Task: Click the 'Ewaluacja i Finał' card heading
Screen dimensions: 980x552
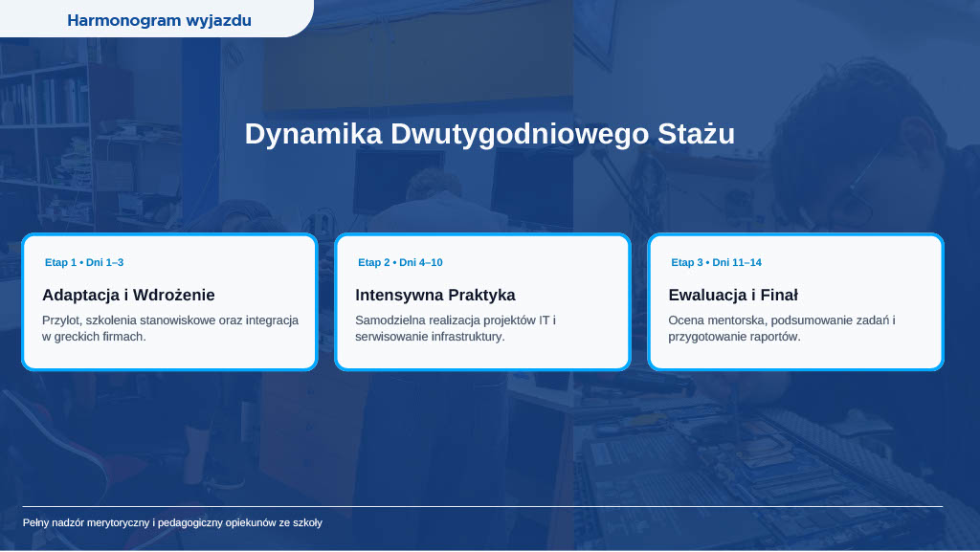Action: click(733, 295)
